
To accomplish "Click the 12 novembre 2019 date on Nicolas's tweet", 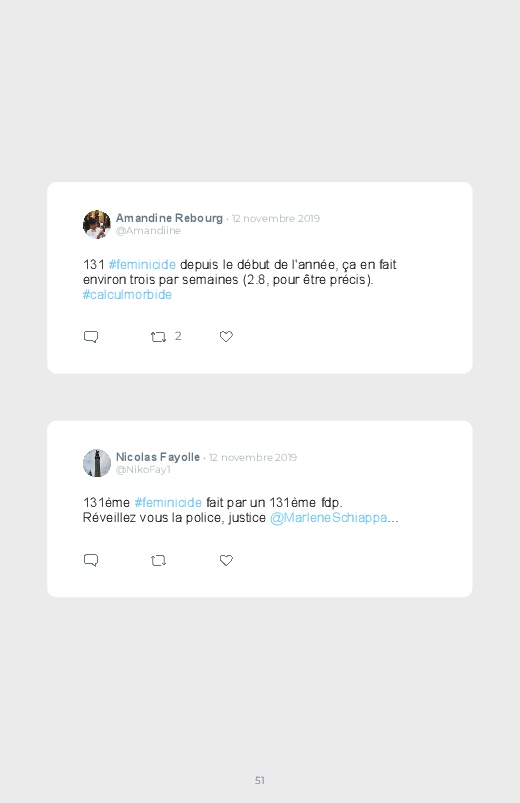I will point(253,457).
